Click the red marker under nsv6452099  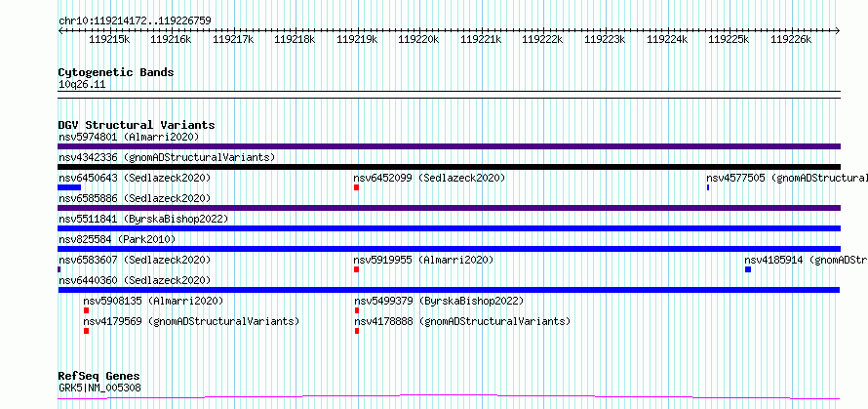point(357,187)
